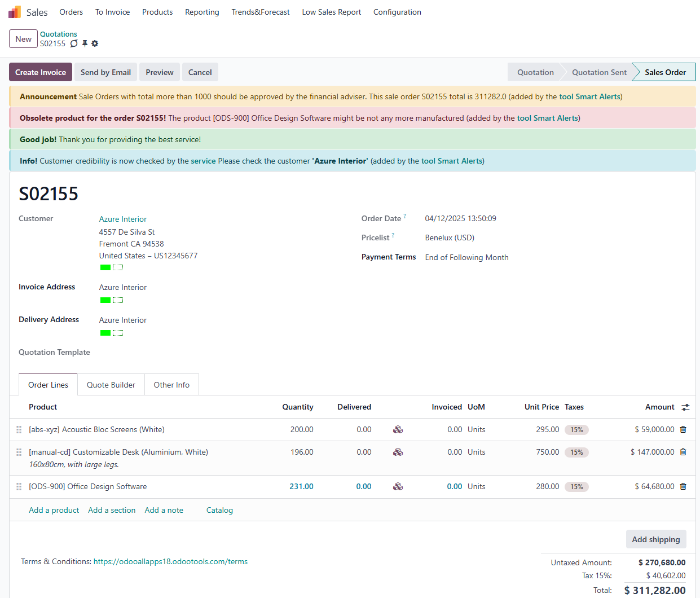This screenshot has height=598, width=700.
Task: Go back to Quotations breadcrumb
Action: click(58, 34)
